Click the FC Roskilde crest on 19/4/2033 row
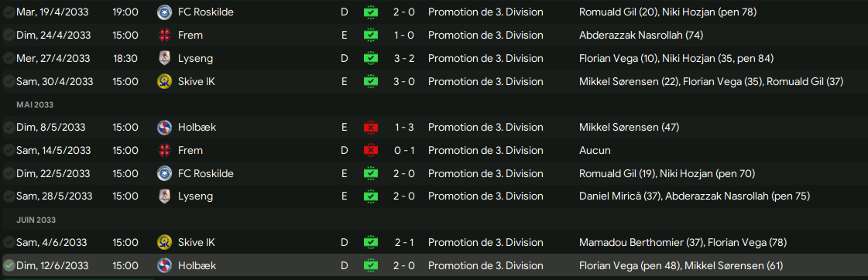 point(164,12)
